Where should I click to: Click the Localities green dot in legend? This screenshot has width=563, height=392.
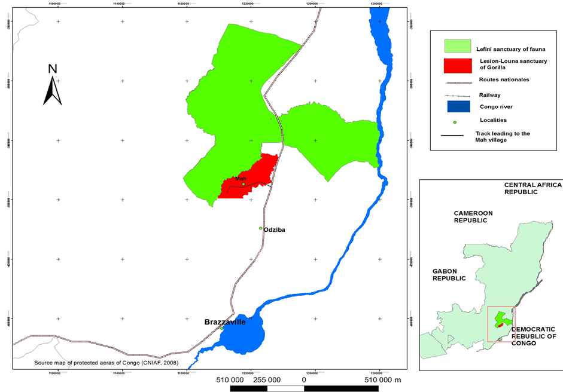(455, 122)
